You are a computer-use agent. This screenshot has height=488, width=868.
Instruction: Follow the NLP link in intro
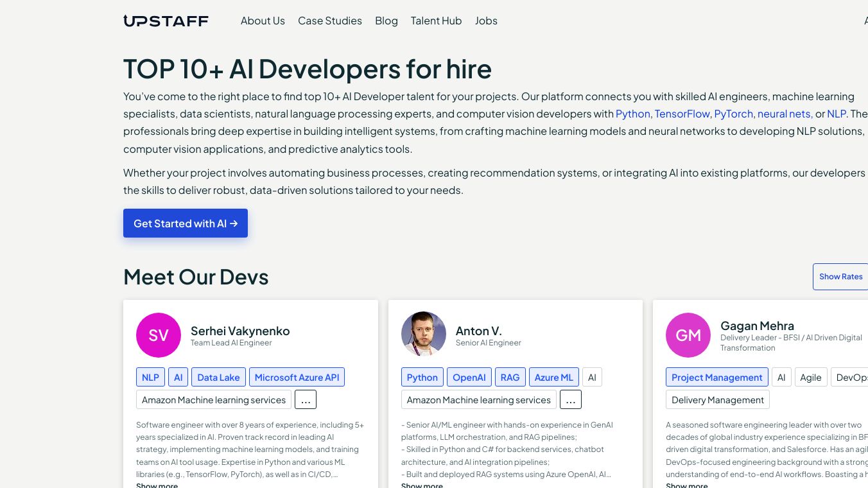[837, 114]
